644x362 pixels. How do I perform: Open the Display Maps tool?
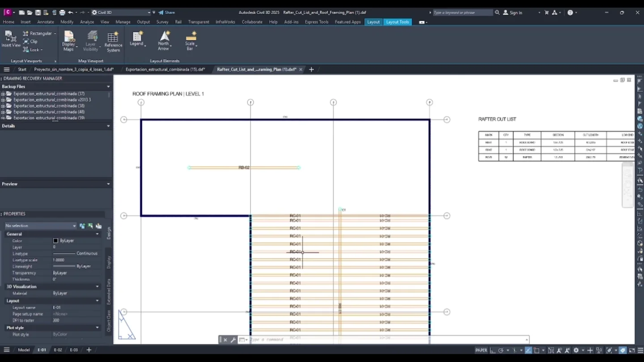68,41
